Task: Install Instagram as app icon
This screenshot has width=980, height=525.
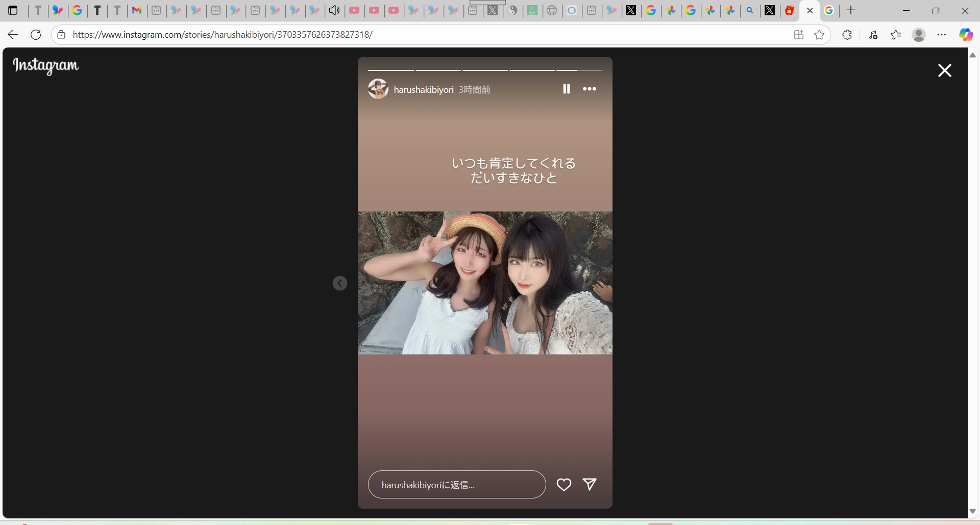Action: (x=799, y=35)
